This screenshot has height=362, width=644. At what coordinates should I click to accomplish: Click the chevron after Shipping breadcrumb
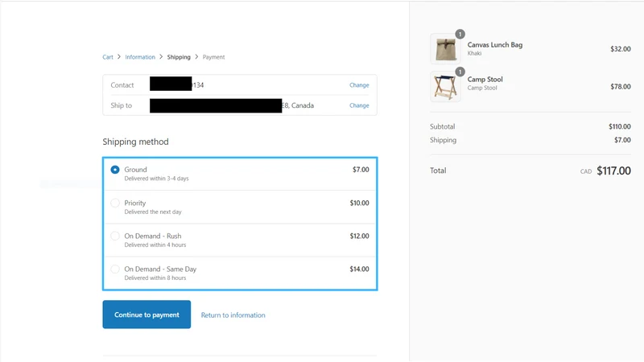point(196,56)
